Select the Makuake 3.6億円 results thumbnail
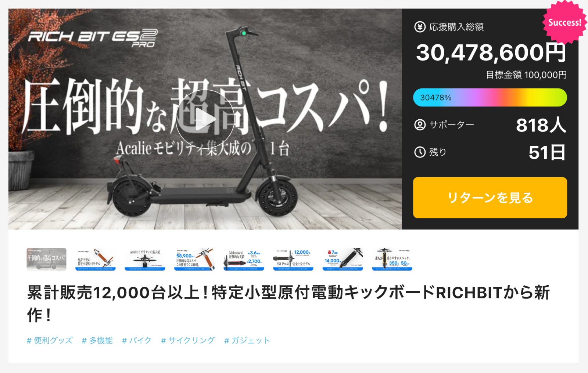Viewport: 588px width, 373px height. [x=244, y=259]
